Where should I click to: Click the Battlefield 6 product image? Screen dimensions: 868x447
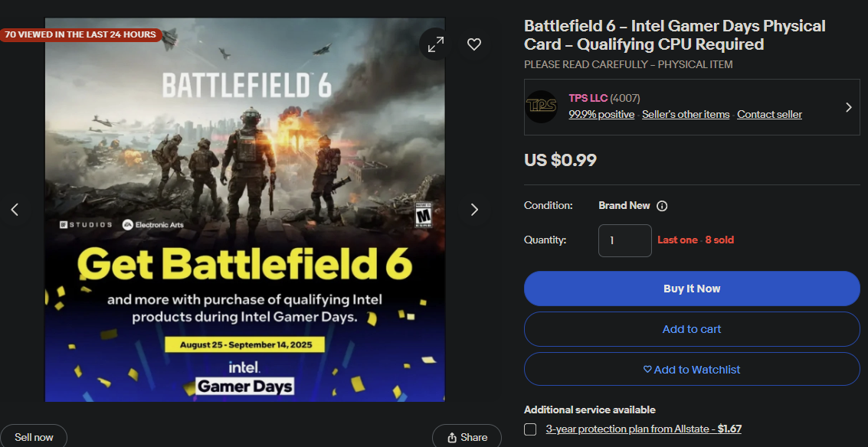(x=244, y=210)
